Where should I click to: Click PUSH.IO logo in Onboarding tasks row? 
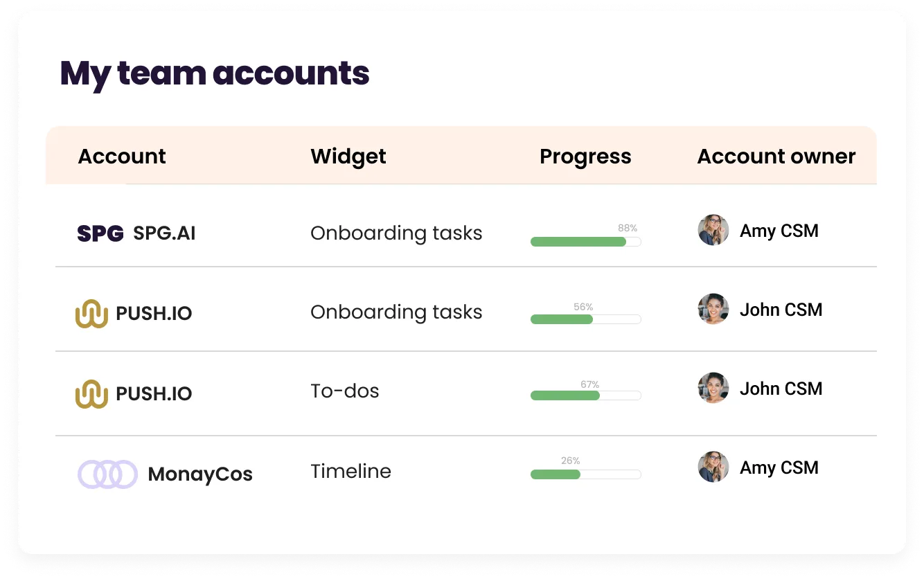pyautogui.click(x=91, y=313)
